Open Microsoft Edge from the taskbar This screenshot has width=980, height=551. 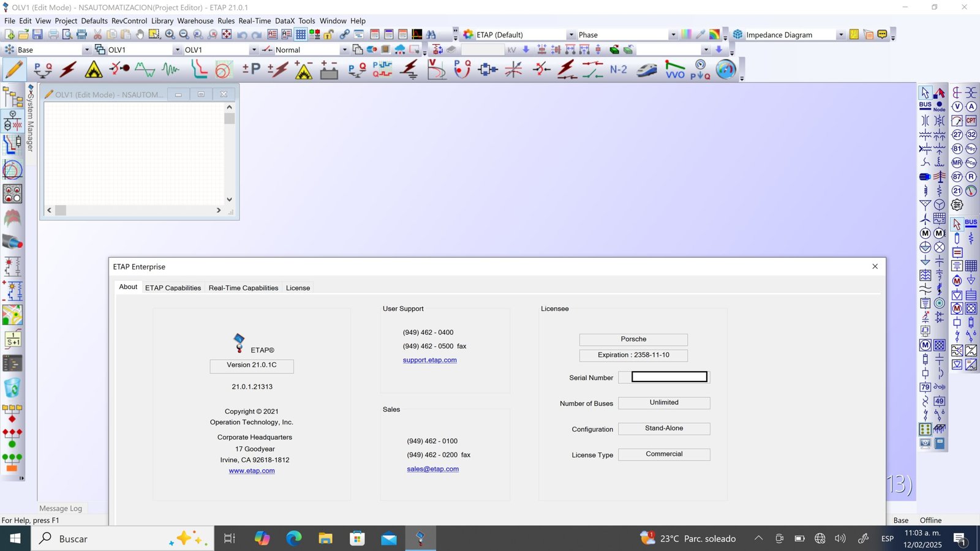click(294, 539)
